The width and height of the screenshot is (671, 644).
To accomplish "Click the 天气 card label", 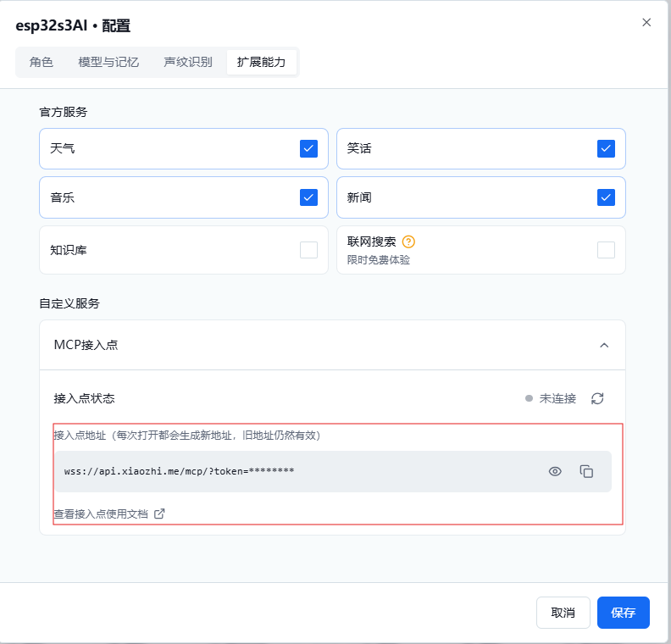I will (x=62, y=148).
